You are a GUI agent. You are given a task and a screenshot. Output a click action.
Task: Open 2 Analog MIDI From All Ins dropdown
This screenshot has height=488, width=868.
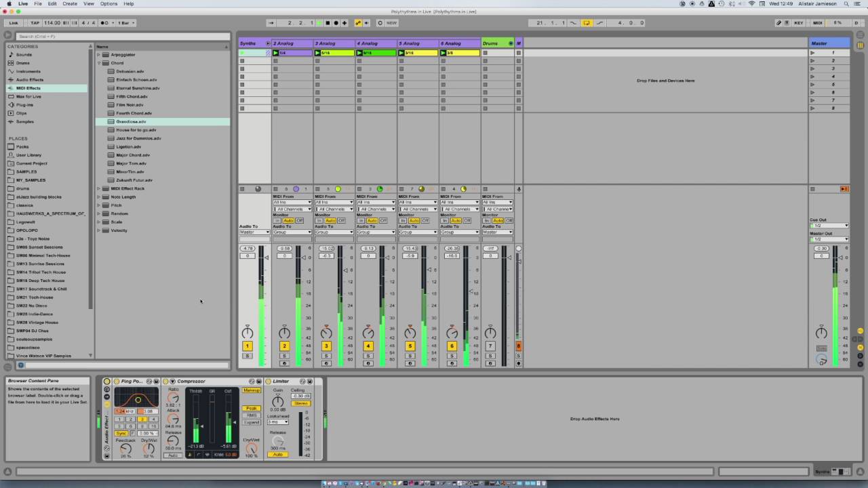292,202
